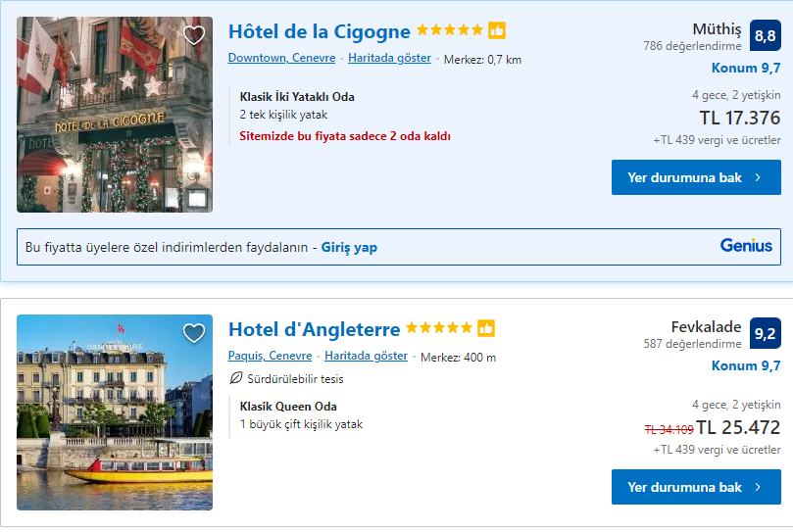Click the thumbs-up badge beside Hotel d'Angleterre

tap(486, 328)
